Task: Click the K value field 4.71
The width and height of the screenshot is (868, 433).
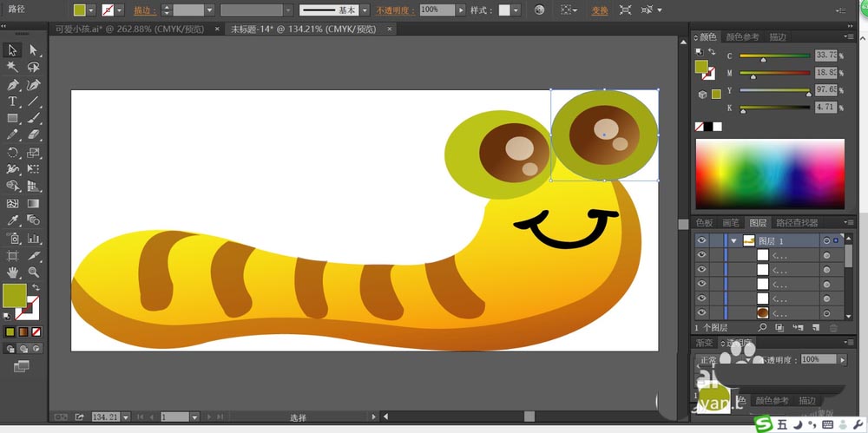Action: (x=826, y=107)
